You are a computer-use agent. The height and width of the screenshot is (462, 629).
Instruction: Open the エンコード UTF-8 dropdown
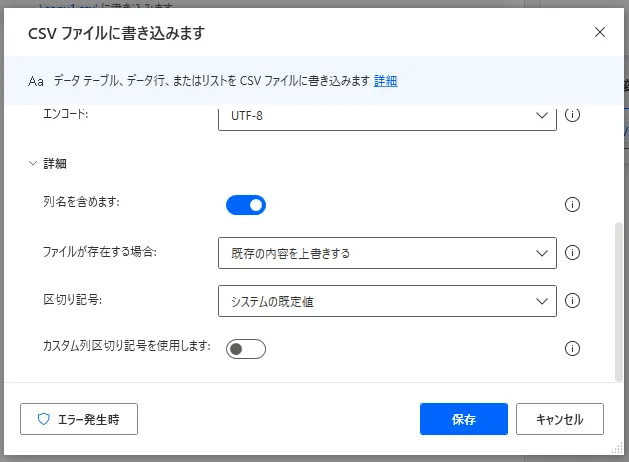click(387, 116)
